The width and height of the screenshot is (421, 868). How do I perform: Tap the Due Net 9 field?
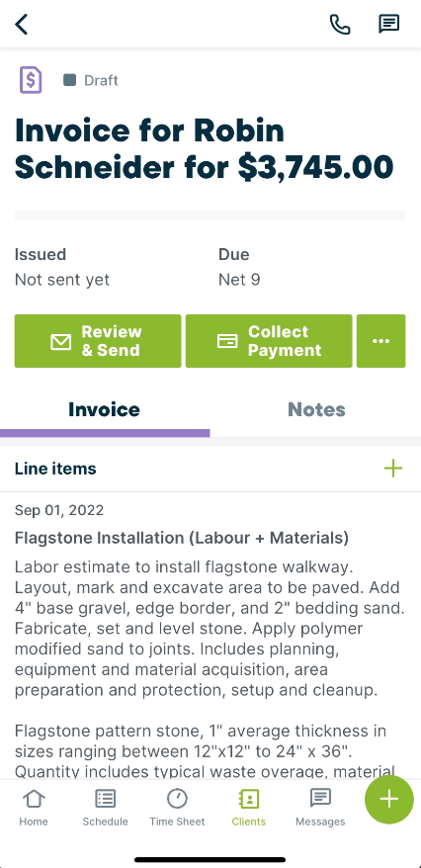pyautogui.click(x=239, y=267)
